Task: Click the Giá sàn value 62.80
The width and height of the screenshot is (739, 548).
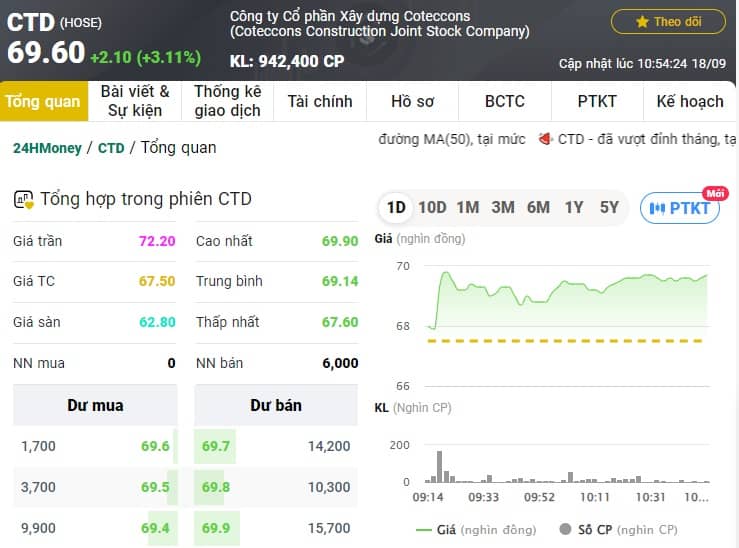Action: coord(157,322)
